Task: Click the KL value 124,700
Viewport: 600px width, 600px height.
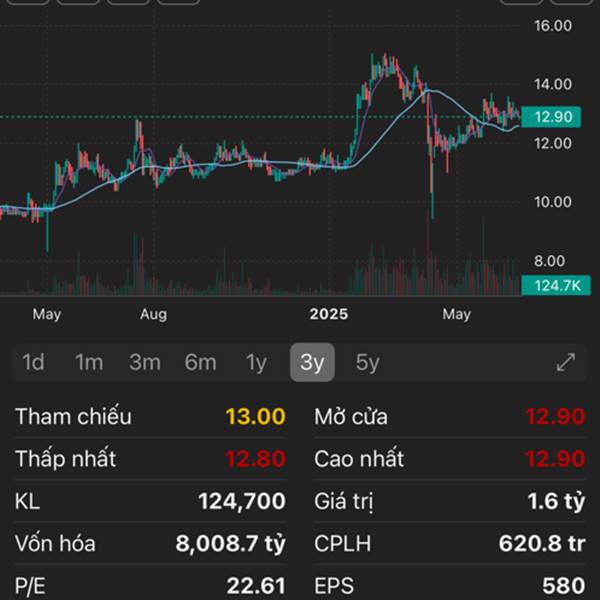Action: 242,501
